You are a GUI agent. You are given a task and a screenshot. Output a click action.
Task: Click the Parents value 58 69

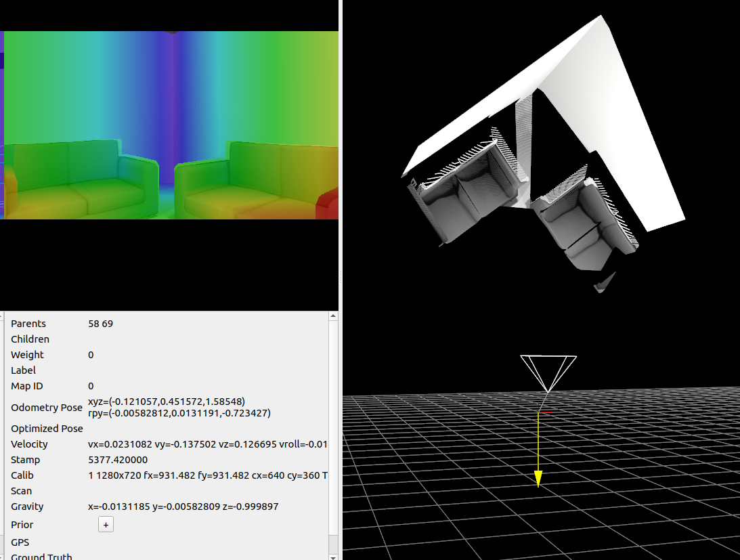pyautogui.click(x=101, y=324)
